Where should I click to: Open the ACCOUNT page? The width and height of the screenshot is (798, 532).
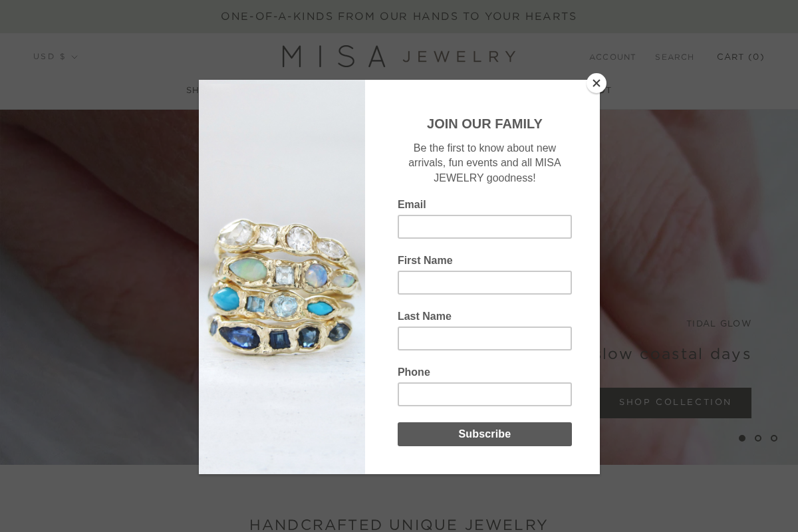tap(612, 57)
